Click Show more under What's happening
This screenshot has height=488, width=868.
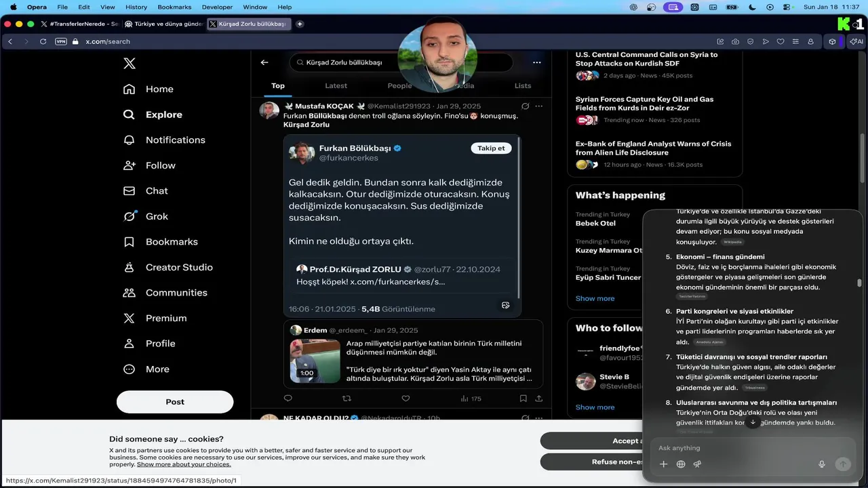point(595,298)
